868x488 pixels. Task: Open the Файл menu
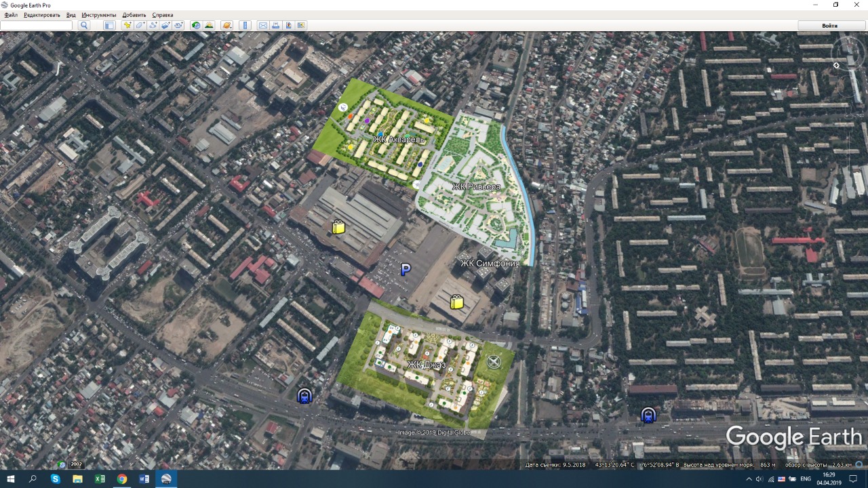point(11,15)
